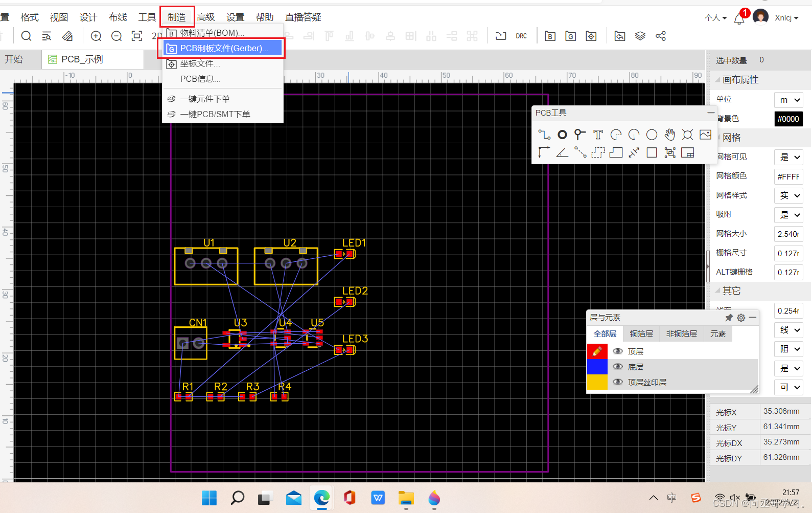The image size is (812, 513).
Task: Open the 网格样式 dropdown
Action: pyautogui.click(x=788, y=195)
